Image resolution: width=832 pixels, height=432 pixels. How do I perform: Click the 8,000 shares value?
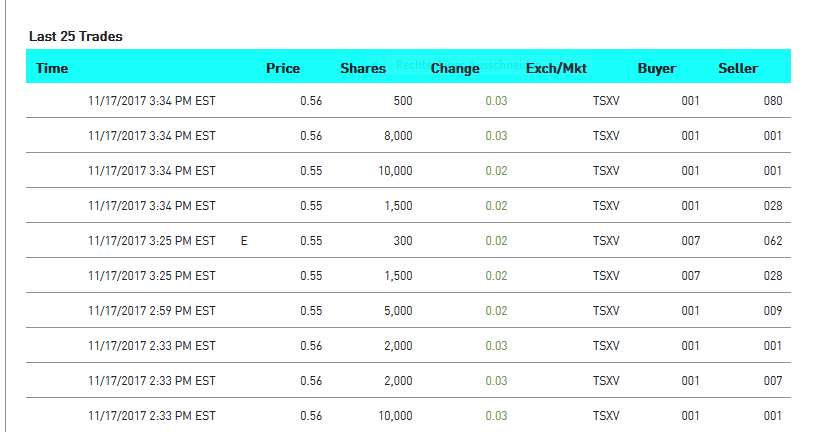(398, 136)
